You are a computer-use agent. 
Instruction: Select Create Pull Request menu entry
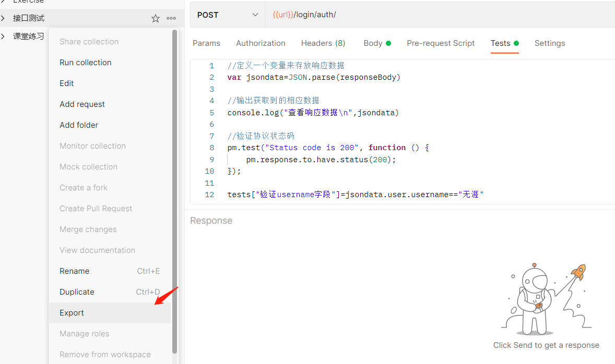(x=110, y=209)
